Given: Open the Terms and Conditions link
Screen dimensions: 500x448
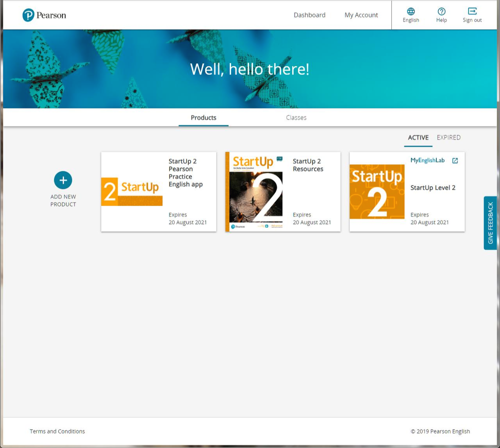Looking at the screenshot, I should pyautogui.click(x=57, y=431).
